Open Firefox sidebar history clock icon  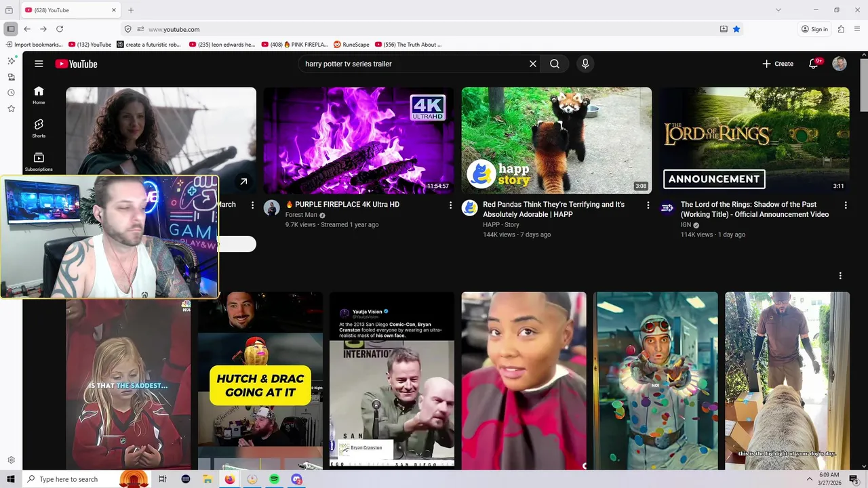point(11,93)
